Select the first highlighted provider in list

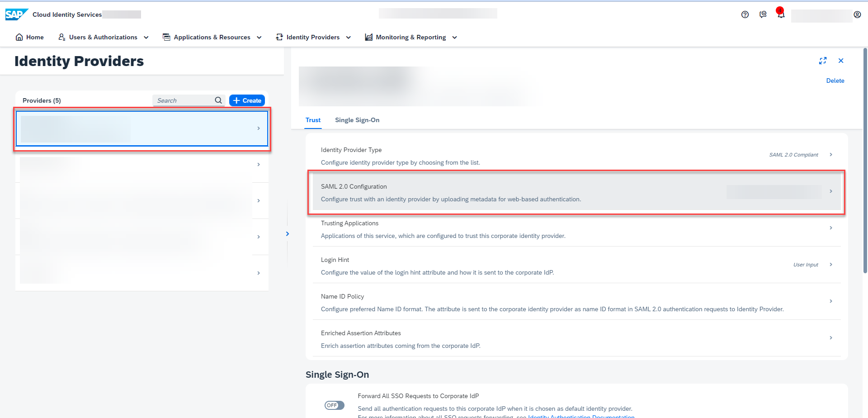[142, 128]
